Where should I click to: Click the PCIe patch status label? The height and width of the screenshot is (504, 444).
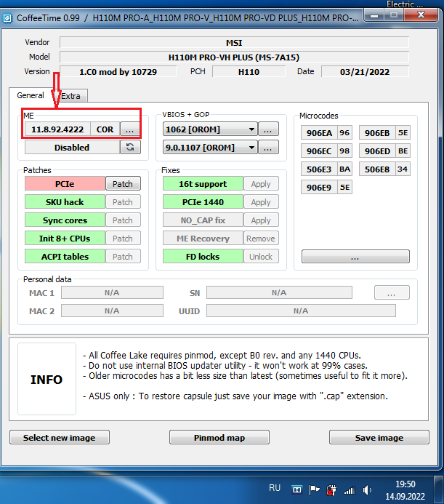(x=65, y=184)
